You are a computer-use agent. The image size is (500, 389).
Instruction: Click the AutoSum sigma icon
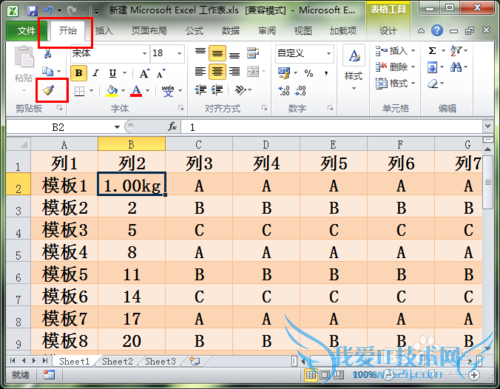tap(432, 51)
